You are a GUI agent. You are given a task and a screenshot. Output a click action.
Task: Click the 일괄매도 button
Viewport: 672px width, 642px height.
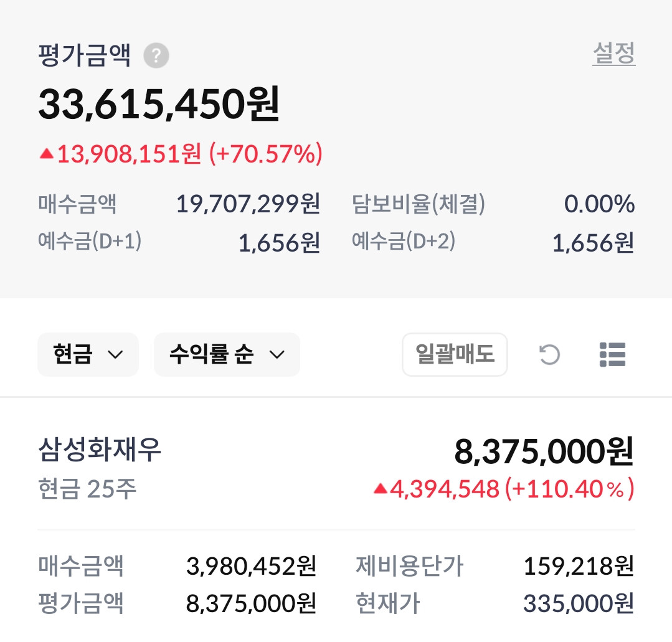click(455, 354)
